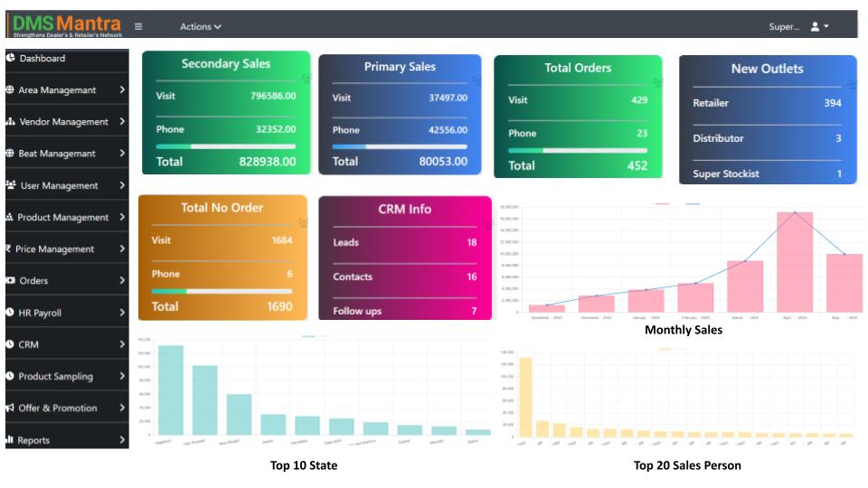The image size is (868, 488).
Task: Expand the Product Sampling chevron arrow
Action: pyautogui.click(x=121, y=376)
